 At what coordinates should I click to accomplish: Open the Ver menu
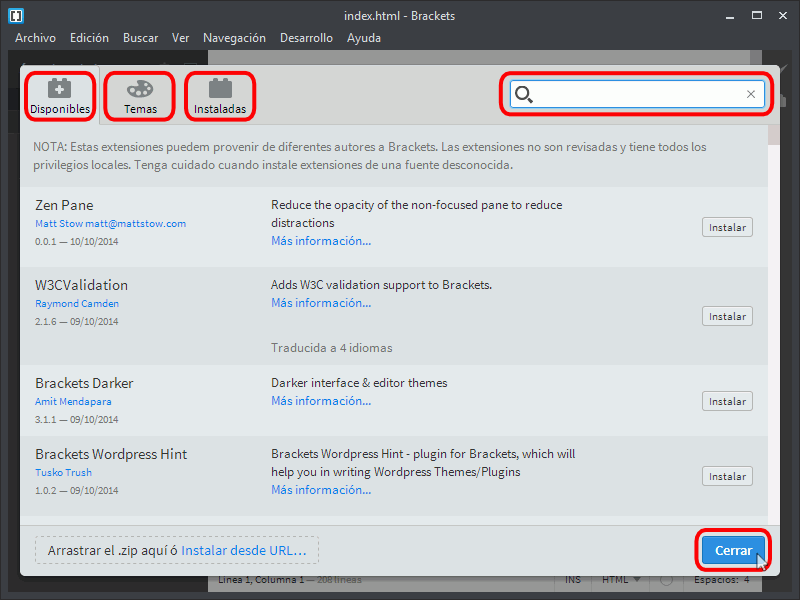pyautogui.click(x=181, y=38)
